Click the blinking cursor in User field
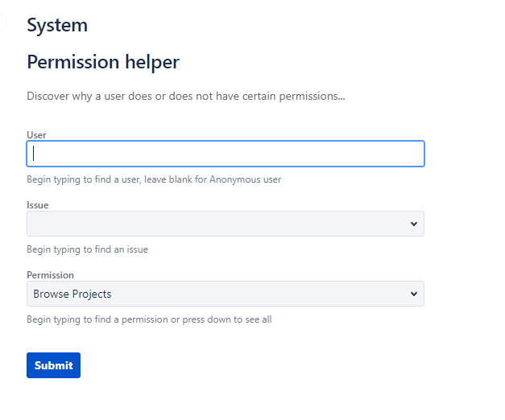 coord(34,154)
